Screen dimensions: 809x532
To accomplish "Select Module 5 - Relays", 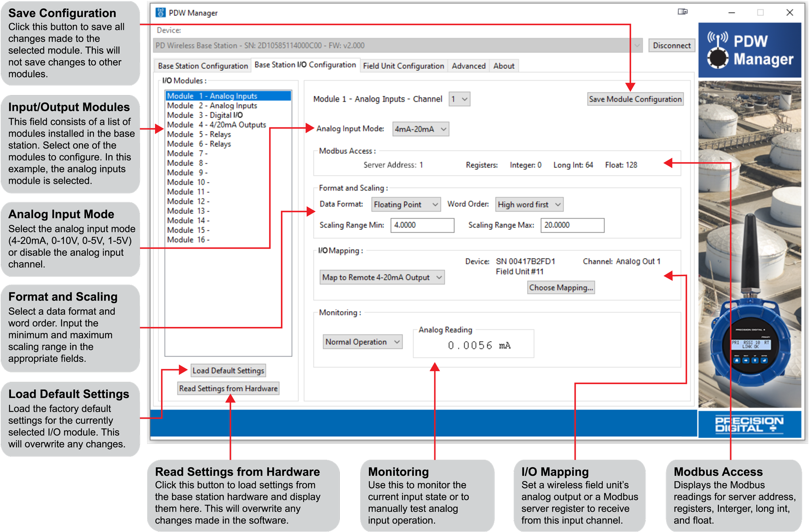I will click(228, 134).
